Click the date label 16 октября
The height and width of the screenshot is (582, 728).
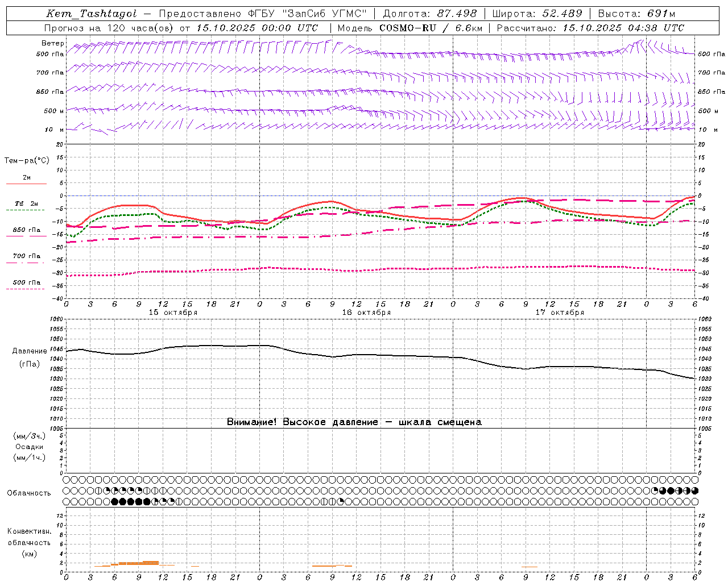tap(366, 313)
